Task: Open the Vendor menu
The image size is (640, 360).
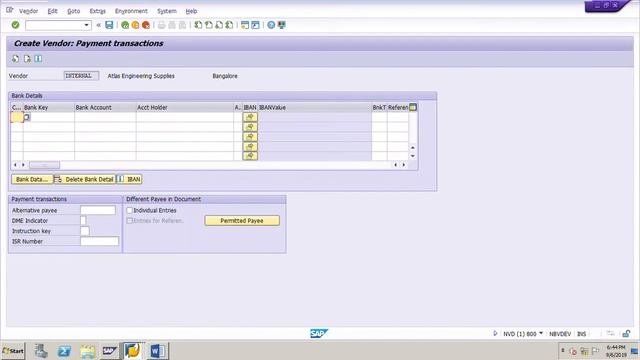Action: pyautogui.click(x=28, y=11)
